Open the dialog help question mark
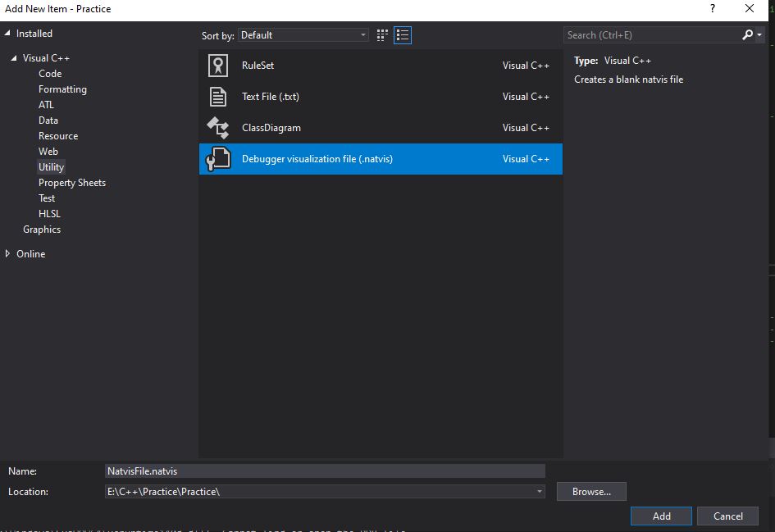Viewport: 775px width, 532px height. coord(712,9)
